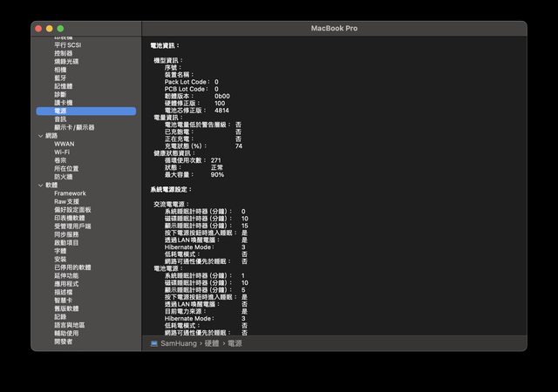Open 舊版軟體 sidebar entry

[x=66, y=308]
